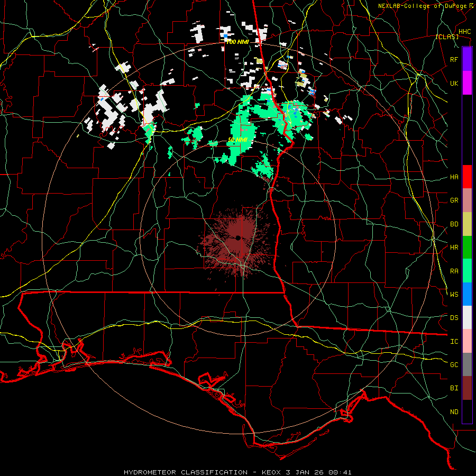The height and width of the screenshot is (476, 476).
Task: Select the GR dusty pink legend swatch
Action: click(467, 200)
